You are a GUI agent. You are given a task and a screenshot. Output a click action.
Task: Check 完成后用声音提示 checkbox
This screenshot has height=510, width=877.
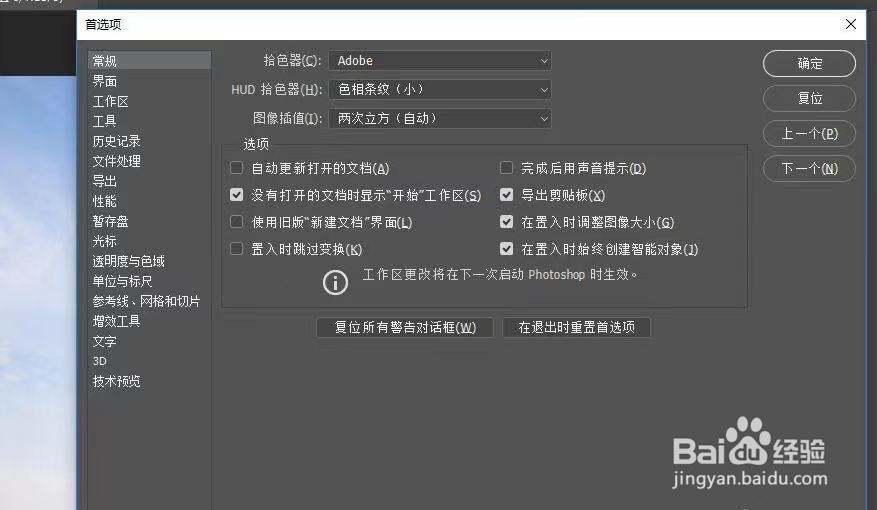click(506, 168)
